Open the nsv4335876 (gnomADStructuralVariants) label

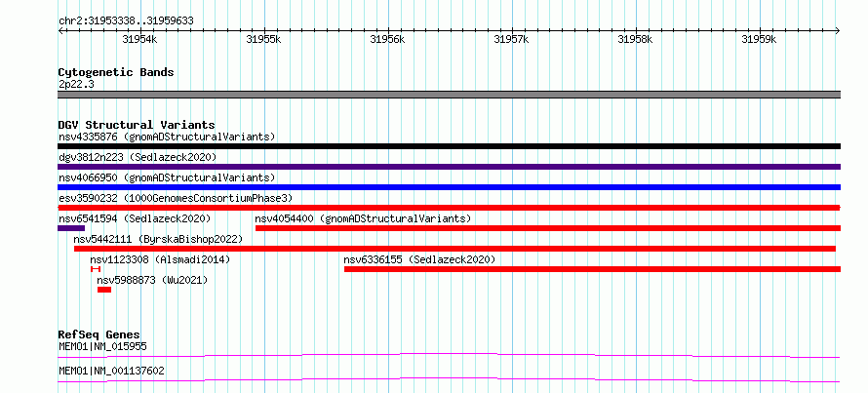[x=167, y=137]
